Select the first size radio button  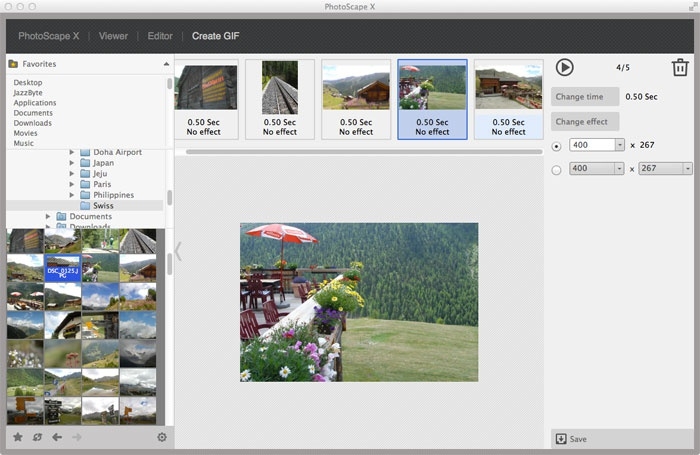pos(556,145)
